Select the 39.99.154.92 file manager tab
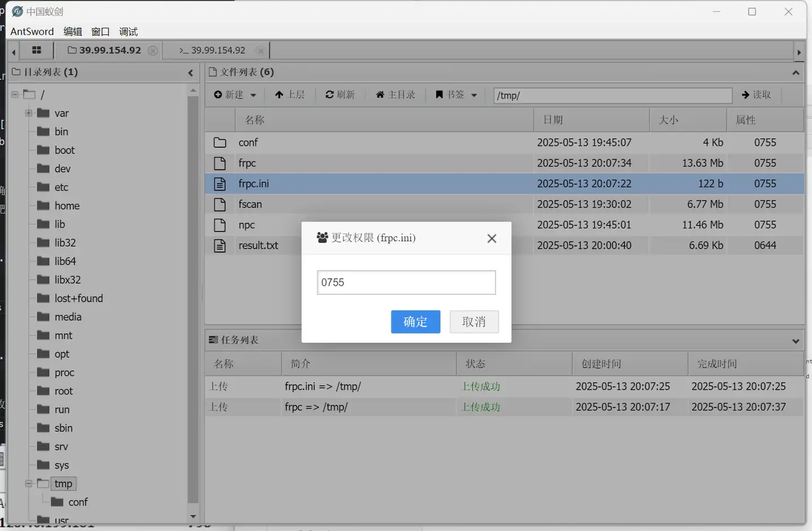 pyautogui.click(x=104, y=50)
